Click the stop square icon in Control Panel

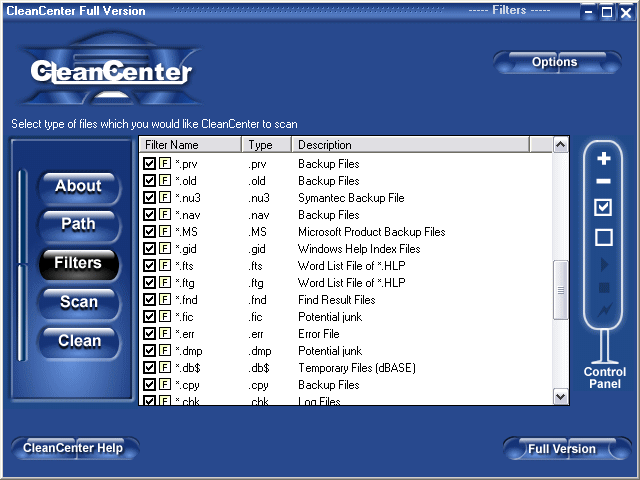click(x=604, y=288)
